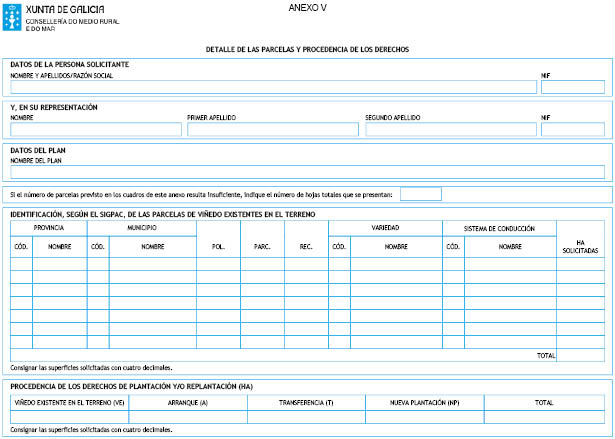The width and height of the screenshot is (615, 439).
Task: Focus the total number of sheets box
Action: [420, 194]
